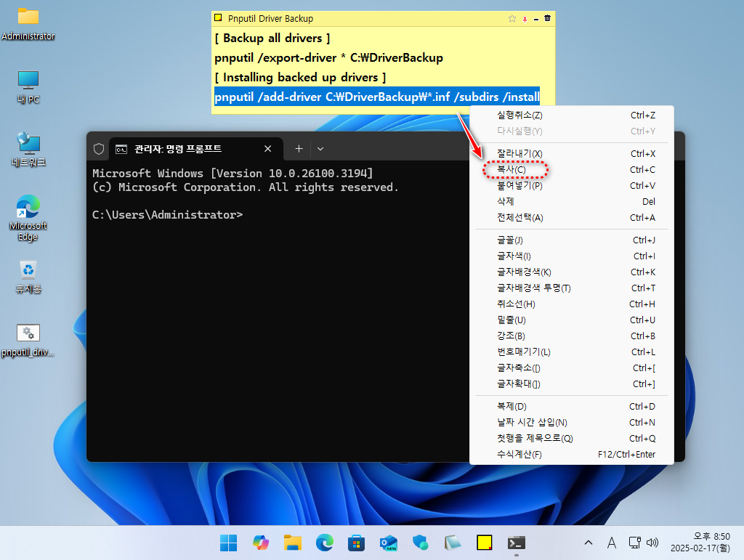744x560 pixels.
Task: Click the 네트워크 desktop icon
Action: [28, 150]
